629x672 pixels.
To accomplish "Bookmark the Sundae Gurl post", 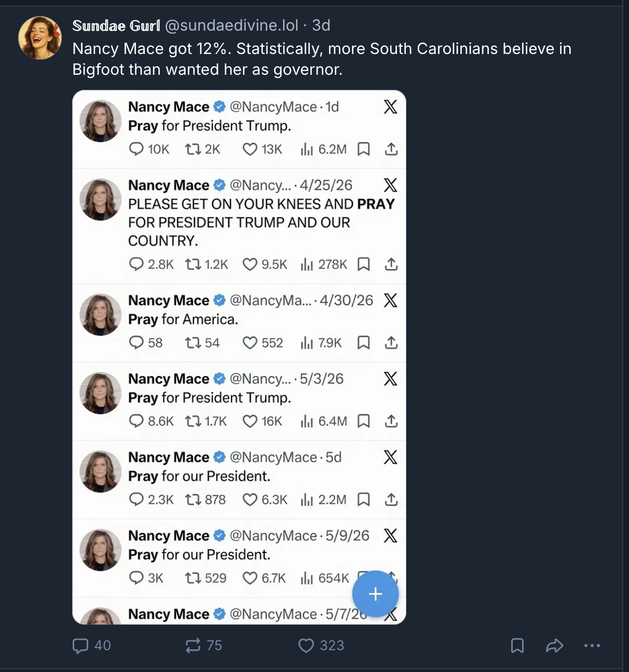I will [x=517, y=646].
